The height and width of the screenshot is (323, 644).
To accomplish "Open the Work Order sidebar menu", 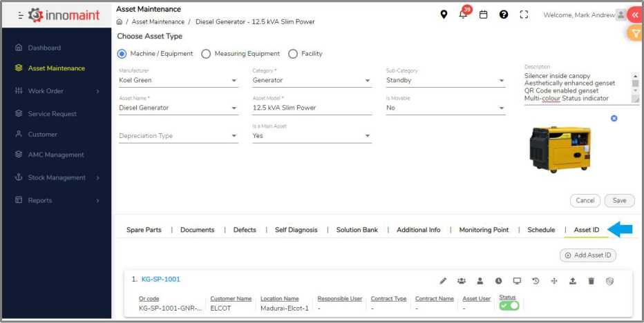I will pyautogui.click(x=56, y=91).
